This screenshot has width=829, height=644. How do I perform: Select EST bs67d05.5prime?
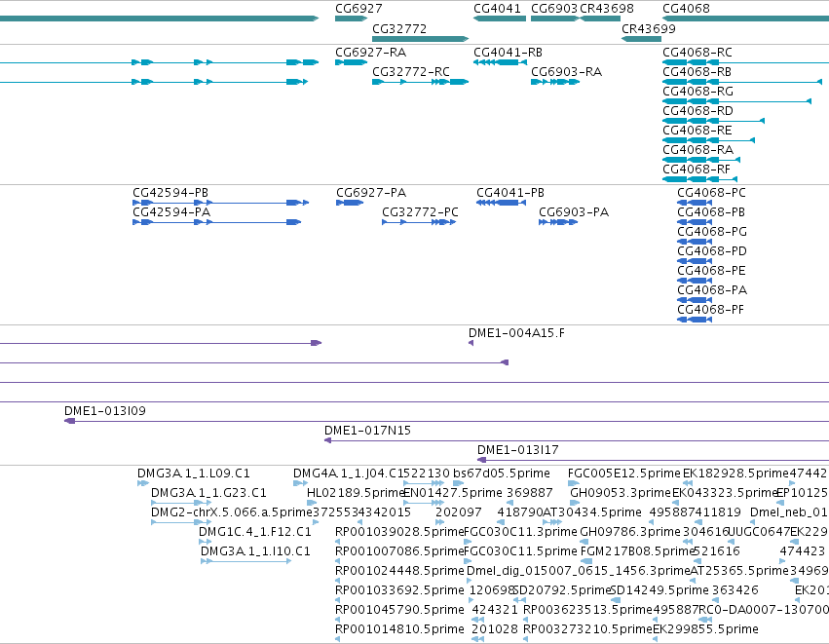502,474
